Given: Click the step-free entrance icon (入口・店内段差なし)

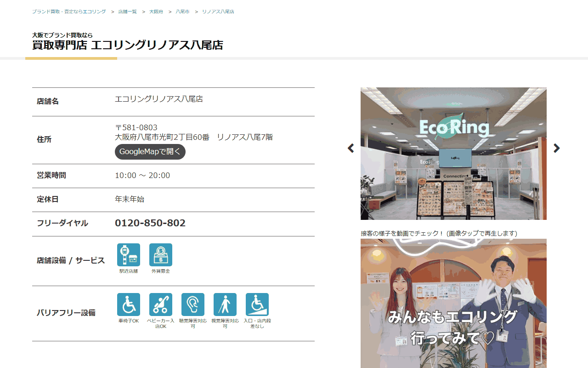Looking at the screenshot, I should 257,305.
